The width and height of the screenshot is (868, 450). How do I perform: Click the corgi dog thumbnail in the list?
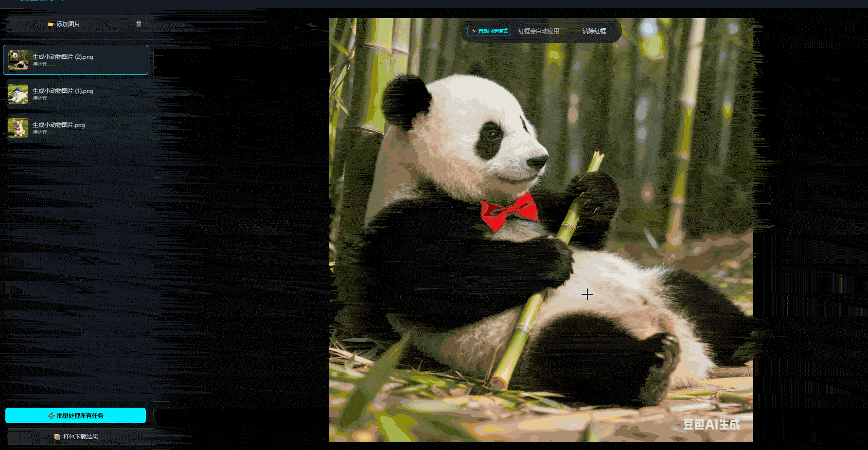click(x=18, y=128)
